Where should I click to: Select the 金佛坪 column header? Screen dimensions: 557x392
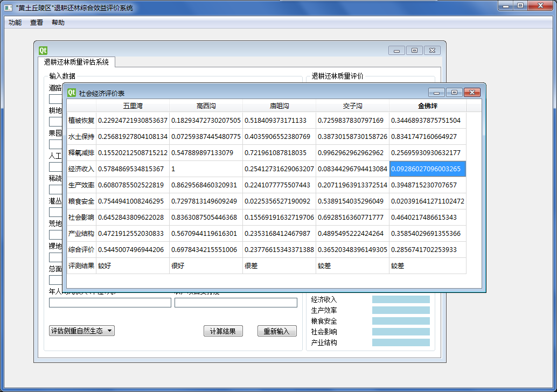point(428,106)
